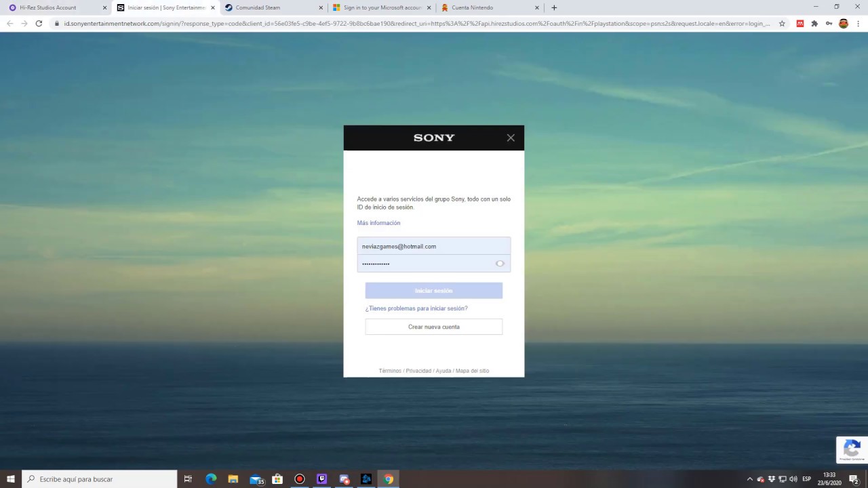Click the reCAPTCHA badge
Viewport: 868px width, 488px height.
point(852,449)
